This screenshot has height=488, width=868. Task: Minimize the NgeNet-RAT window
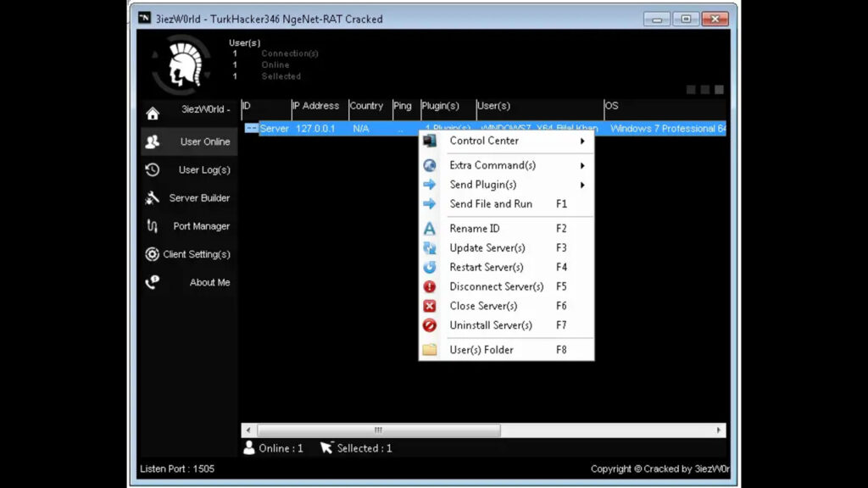657,19
